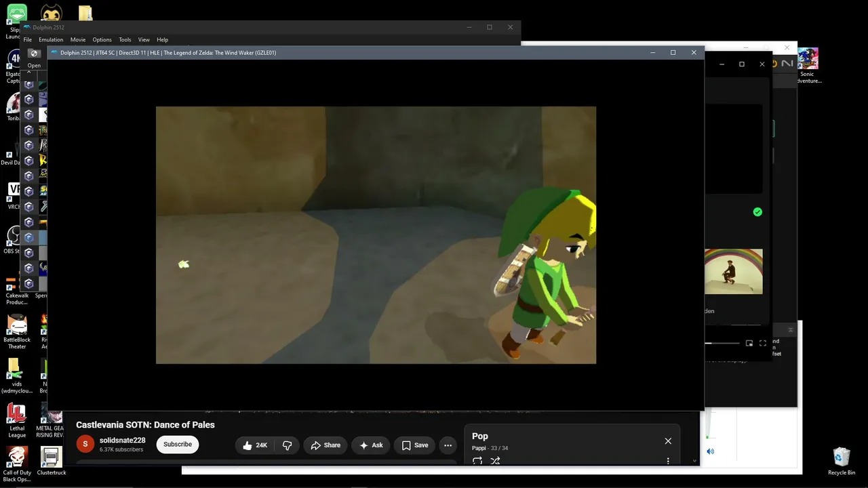Screen dimensions: 868x488
Task: Open the Options menu in Dolphin
Action: point(102,40)
